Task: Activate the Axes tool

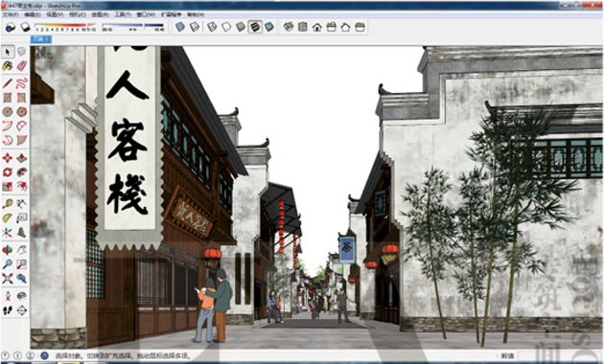Action: [x=8, y=233]
